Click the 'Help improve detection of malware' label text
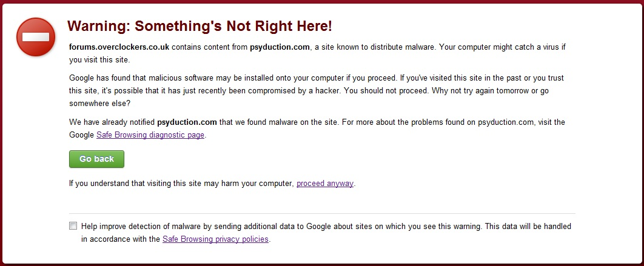This screenshot has width=644, height=266. [x=148, y=226]
